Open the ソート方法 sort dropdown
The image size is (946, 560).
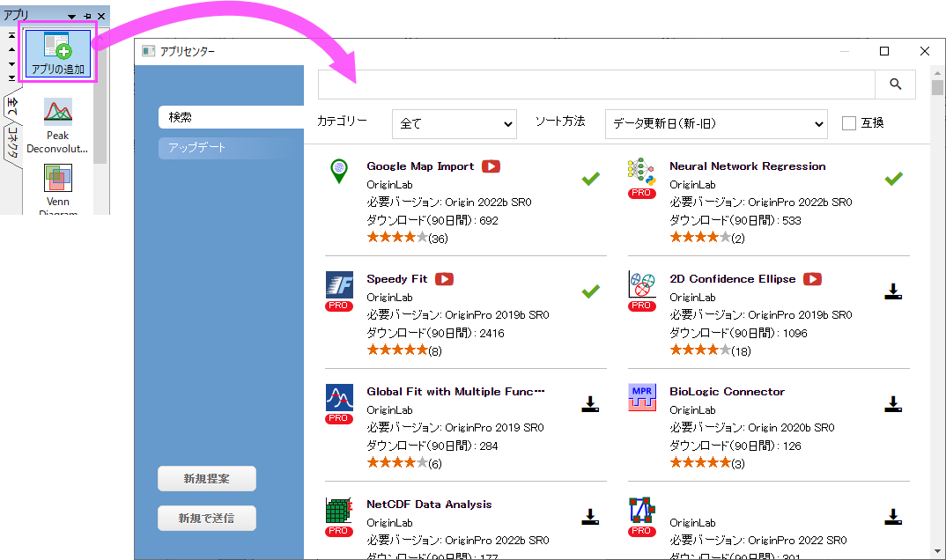click(716, 123)
